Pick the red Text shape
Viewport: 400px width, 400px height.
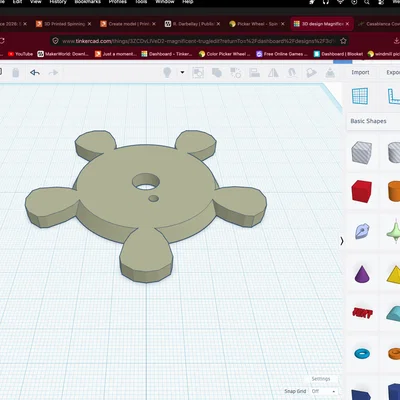click(362, 313)
